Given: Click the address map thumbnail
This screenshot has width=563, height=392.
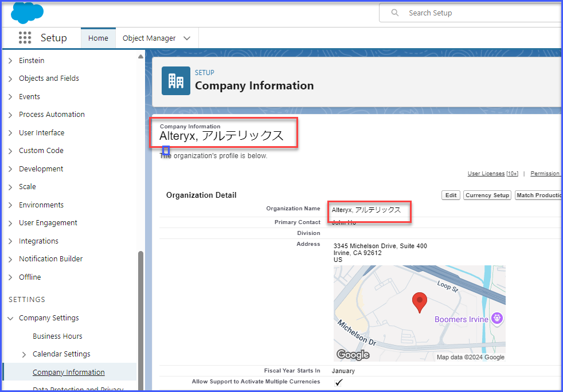Looking at the screenshot, I should coord(419,313).
